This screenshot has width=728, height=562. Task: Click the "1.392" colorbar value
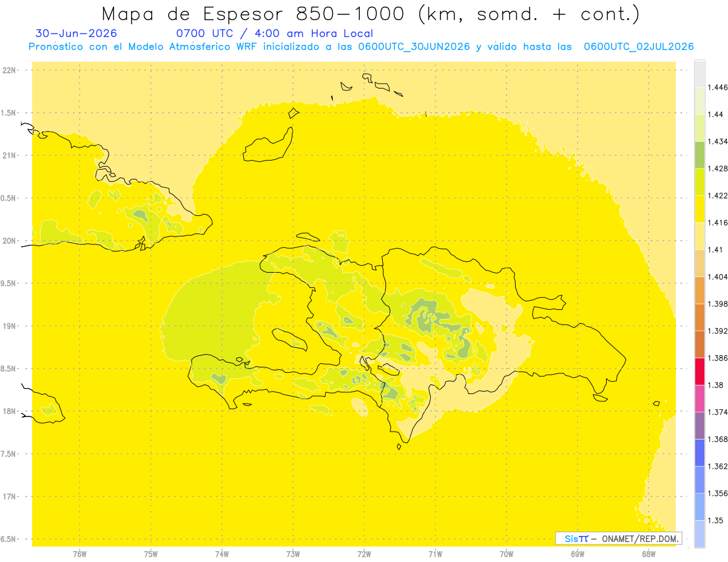tap(718, 331)
